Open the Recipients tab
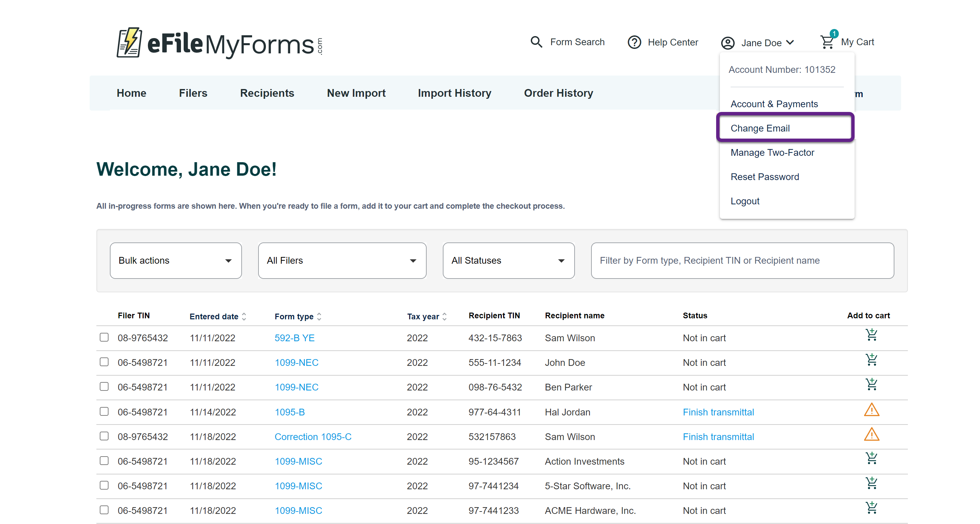Viewport: 980px width, 524px height. 267,93
